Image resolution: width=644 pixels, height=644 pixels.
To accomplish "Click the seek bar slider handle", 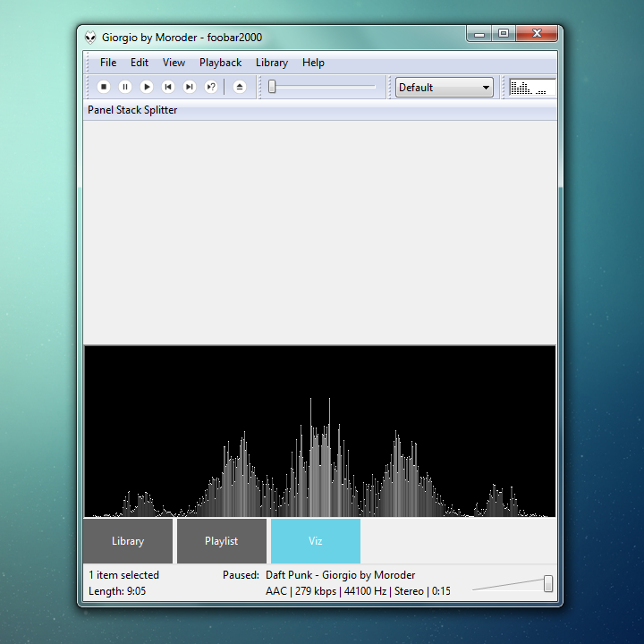I will pyautogui.click(x=272, y=87).
